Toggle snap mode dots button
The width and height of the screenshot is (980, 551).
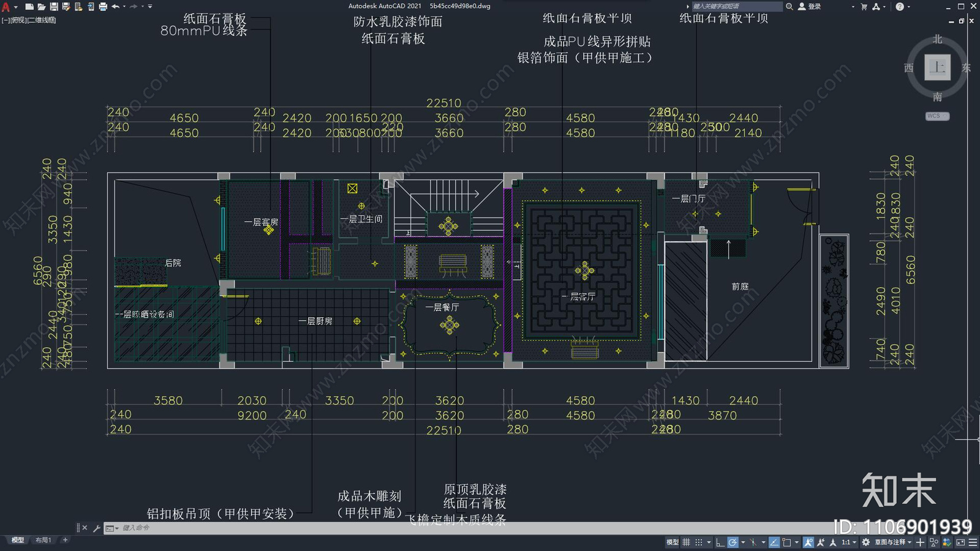699,542
